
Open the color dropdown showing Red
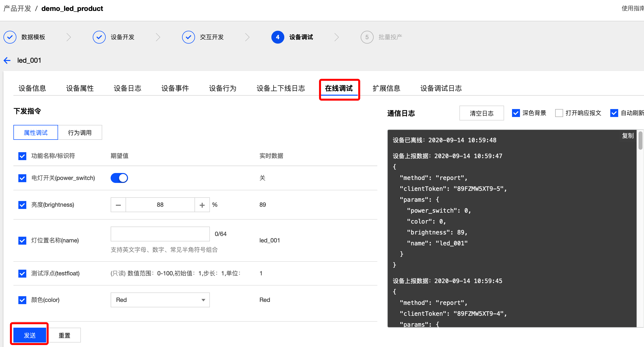[x=160, y=300]
